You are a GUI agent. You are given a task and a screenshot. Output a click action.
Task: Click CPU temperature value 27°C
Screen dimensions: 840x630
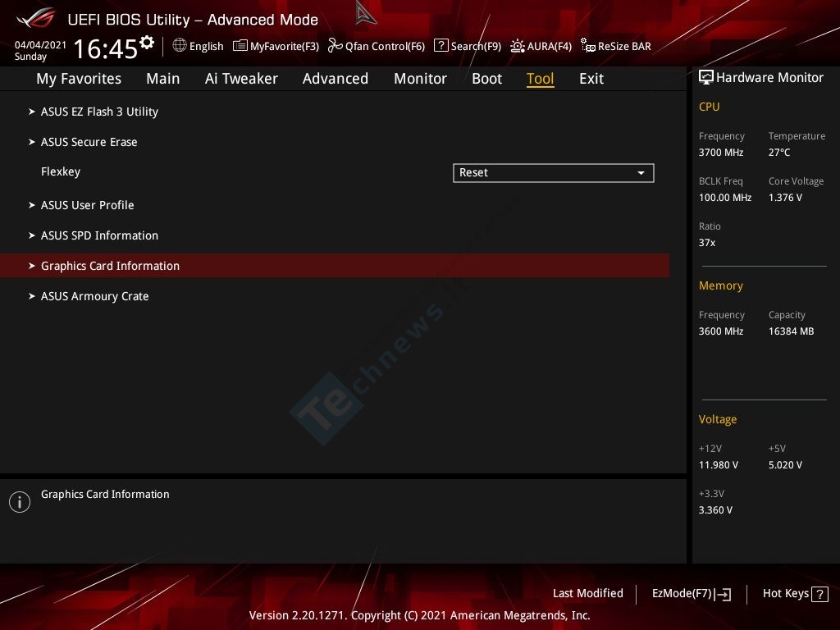(x=779, y=153)
